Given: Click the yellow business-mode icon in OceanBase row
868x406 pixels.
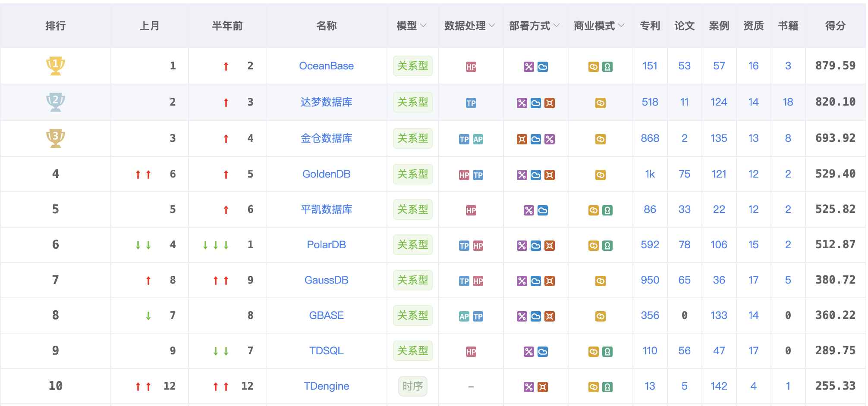Looking at the screenshot, I should [594, 67].
